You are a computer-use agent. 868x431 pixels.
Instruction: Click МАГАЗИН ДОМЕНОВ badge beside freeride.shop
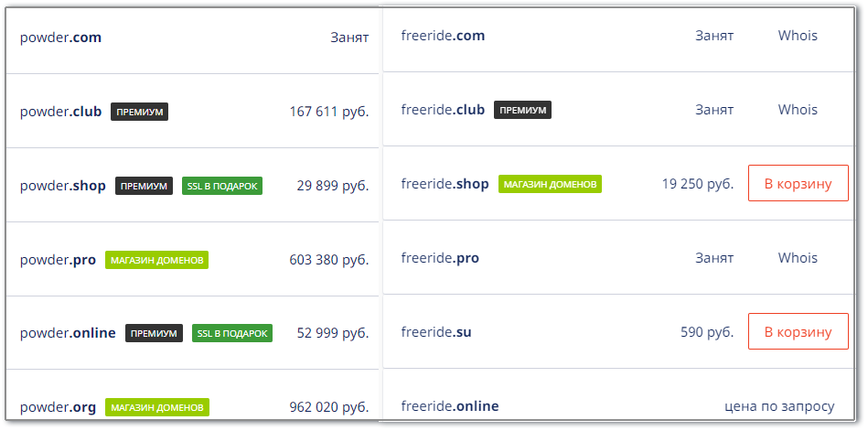(550, 184)
